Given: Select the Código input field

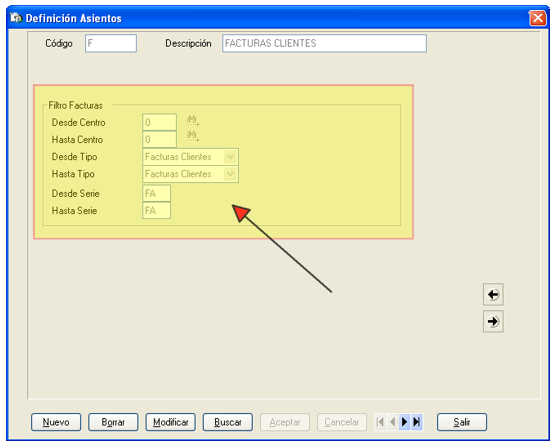Looking at the screenshot, I should [x=111, y=44].
